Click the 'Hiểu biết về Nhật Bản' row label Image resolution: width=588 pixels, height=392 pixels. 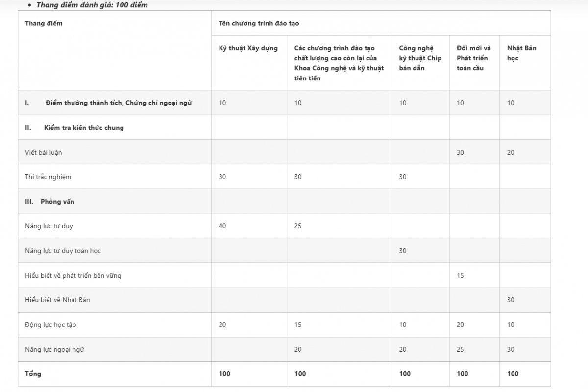pyautogui.click(x=57, y=300)
